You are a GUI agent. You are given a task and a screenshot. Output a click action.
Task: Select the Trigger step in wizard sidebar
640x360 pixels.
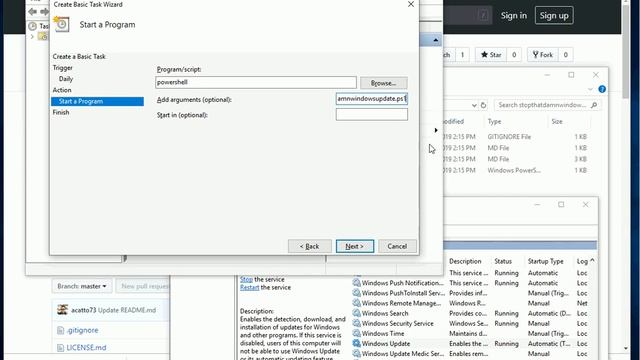pos(62,68)
